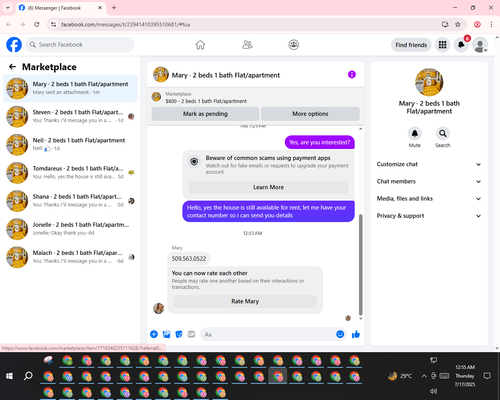The image size is (500, 400).
Task: Open the Groups icon in top navigation
Action: pos(294,45)
